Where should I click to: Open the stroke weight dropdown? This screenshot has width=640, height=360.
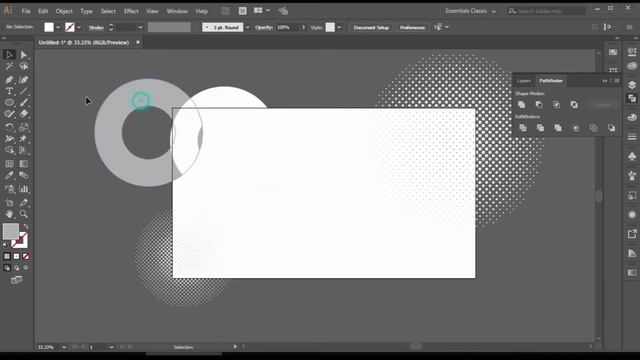(140, 27)
